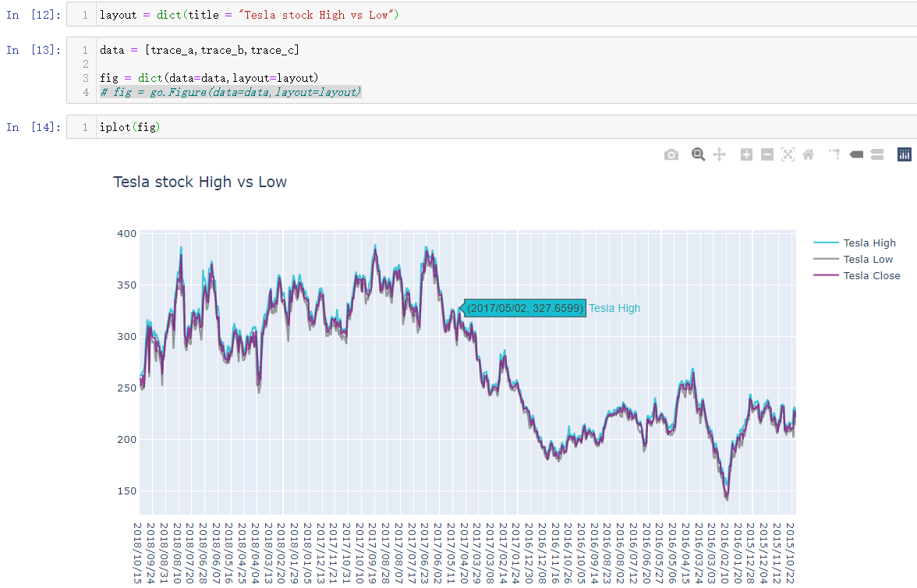Viewport: 917px width, 588px height.
Task: Select the In [12] cell prompt
Action: point(34,16)
